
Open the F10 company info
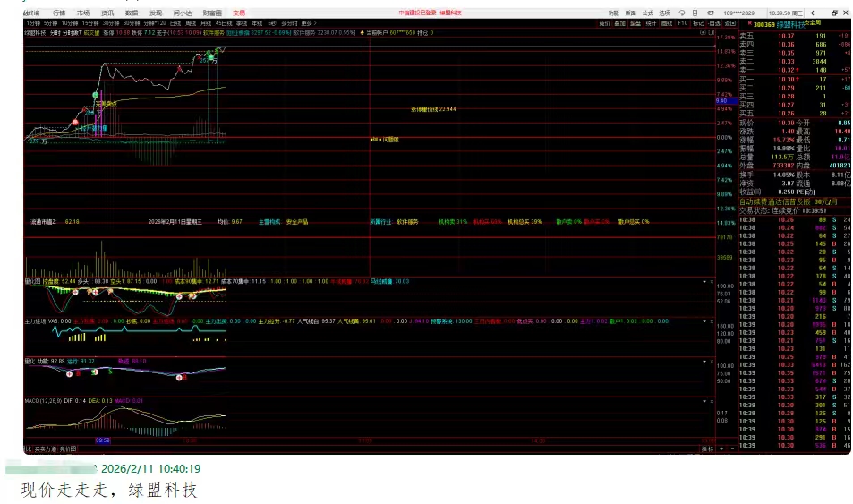[x=683, y=23]
